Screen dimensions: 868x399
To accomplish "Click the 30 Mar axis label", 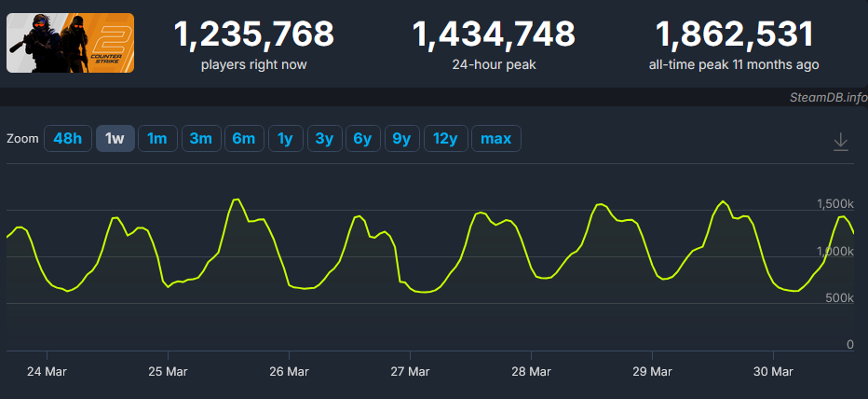I will [773, 371].
